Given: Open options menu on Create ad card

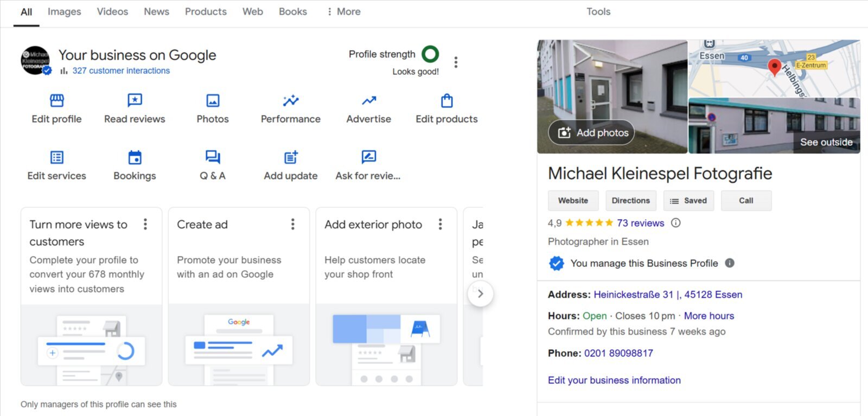Looking at the screenshot, I should [x=293, y=225].
